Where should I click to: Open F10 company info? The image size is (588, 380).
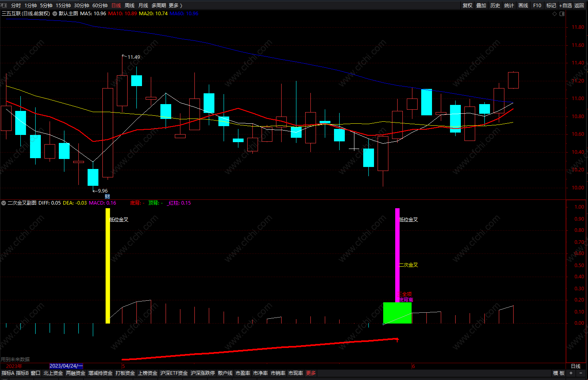coord(537,6)
